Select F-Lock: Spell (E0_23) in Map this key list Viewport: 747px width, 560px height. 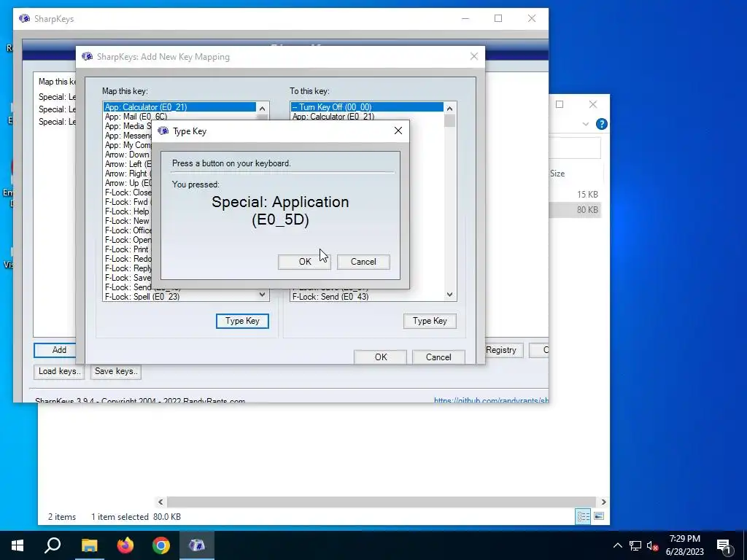coord(179,296)
